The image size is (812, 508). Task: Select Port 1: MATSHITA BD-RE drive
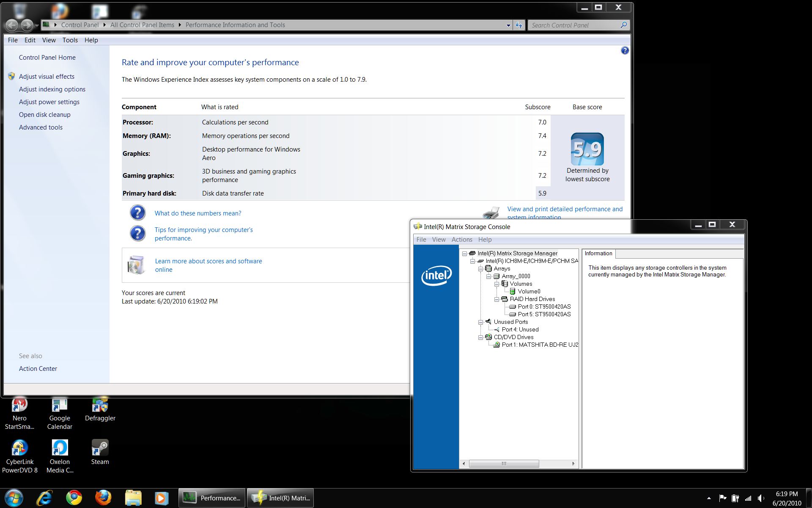pyautogui.click(x=540, y=345)
